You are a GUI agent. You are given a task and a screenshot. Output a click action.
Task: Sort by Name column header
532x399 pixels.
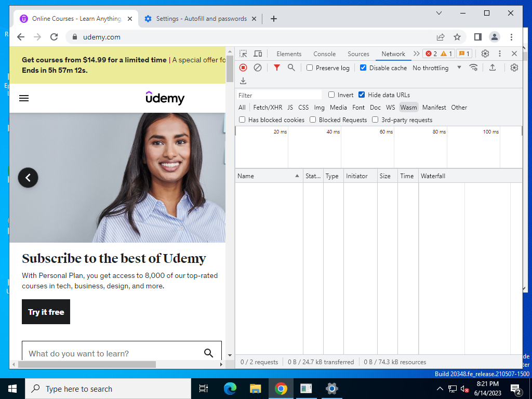click(269, 176)
